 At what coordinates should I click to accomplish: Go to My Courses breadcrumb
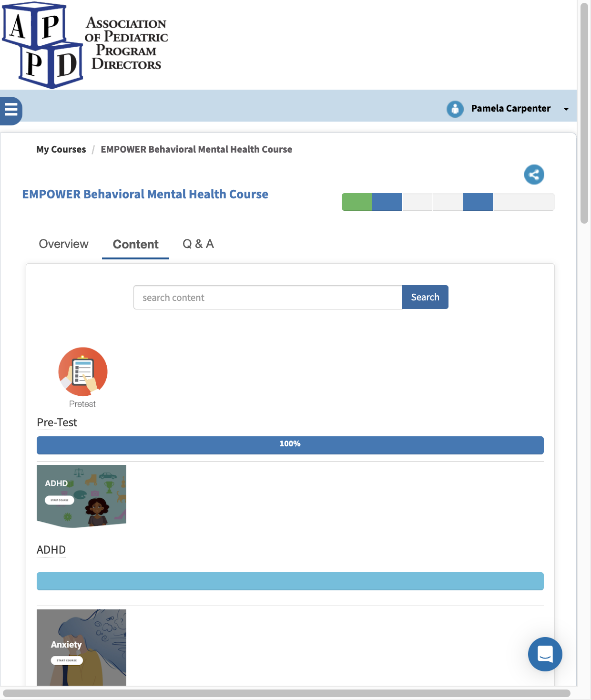coord(61,149)
